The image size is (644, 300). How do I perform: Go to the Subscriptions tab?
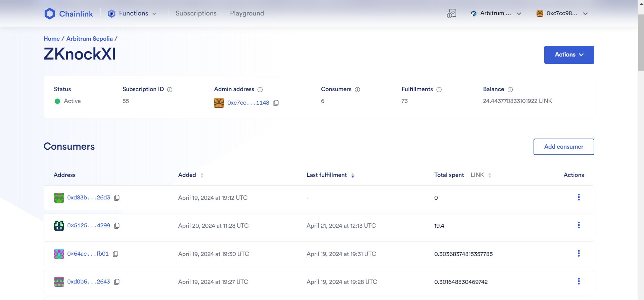[196, 13]
